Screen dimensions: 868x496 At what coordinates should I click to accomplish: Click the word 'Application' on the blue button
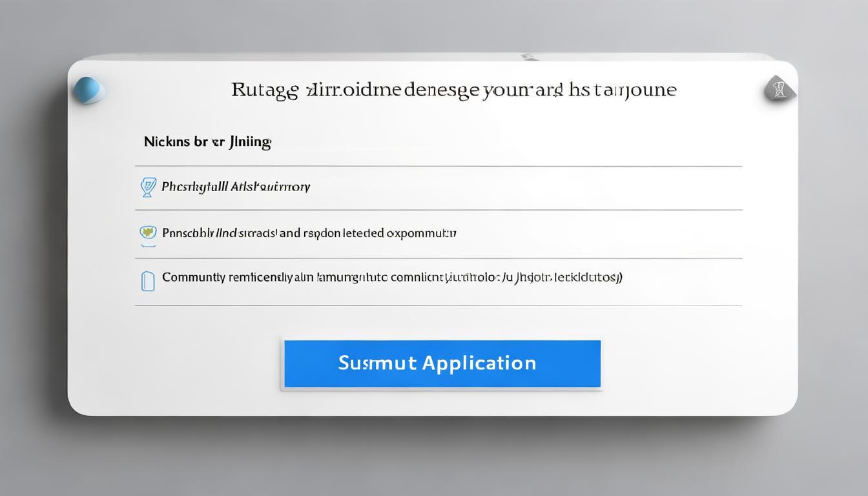pos(479,363)
